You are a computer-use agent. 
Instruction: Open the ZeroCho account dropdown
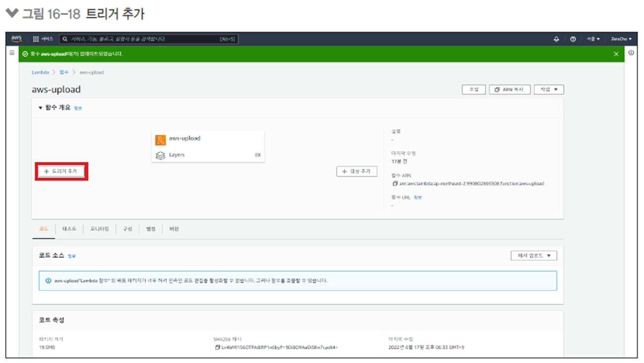coord(621,39)
